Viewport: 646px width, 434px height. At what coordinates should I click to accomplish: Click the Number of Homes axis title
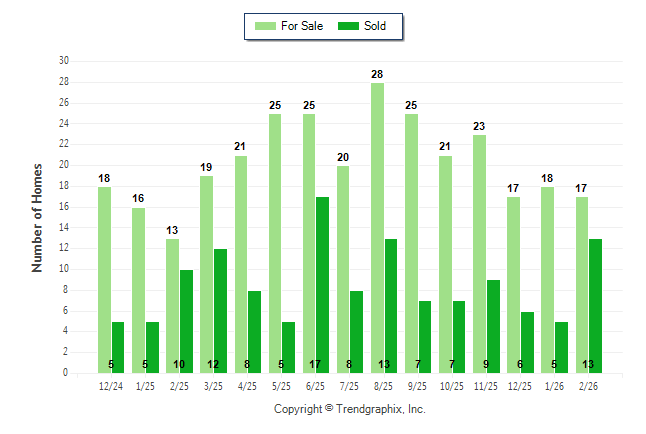pos(38,217)
